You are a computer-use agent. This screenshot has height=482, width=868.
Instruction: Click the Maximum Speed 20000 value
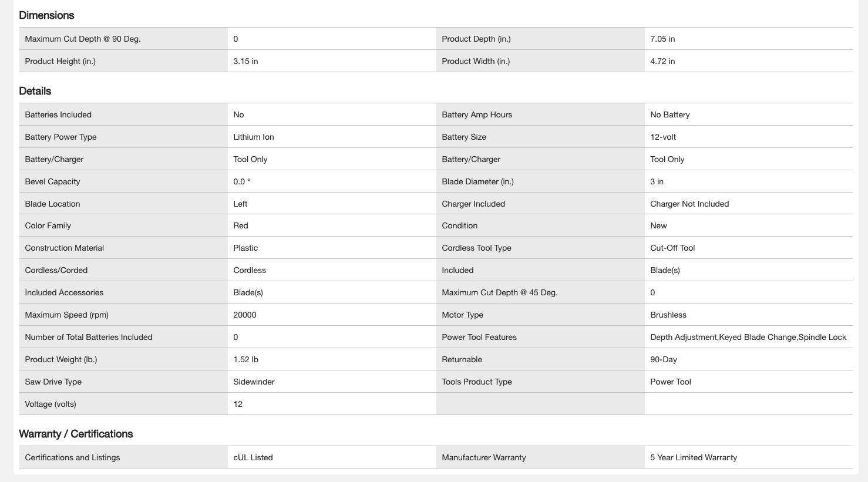pos(245,315)
